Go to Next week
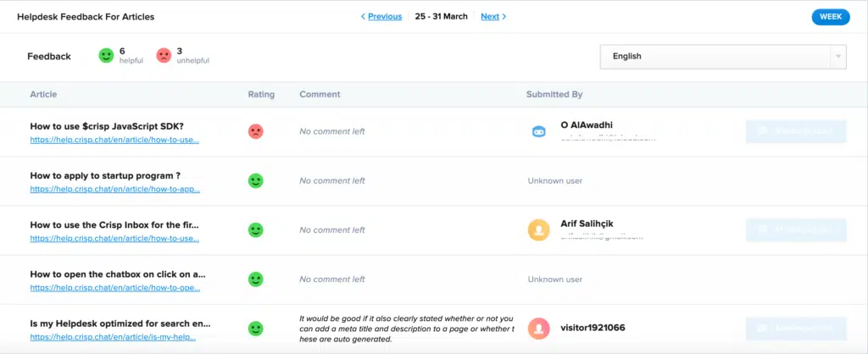This screenshot has width=868, height=354. pos(493,16)
